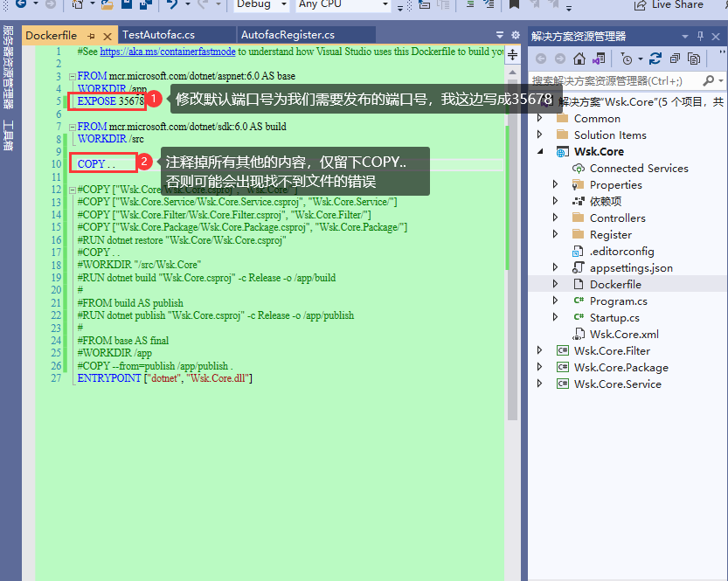Click the 'WORKDIR /src' code line
The width and height of the screenshot is (728, 581).
[x=110, y=139]
